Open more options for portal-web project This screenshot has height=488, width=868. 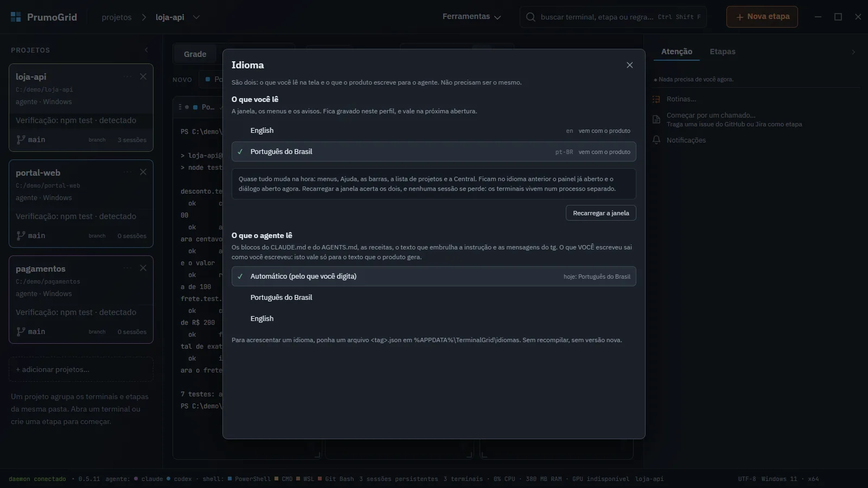pyautogui.click(x=127, y=172)
